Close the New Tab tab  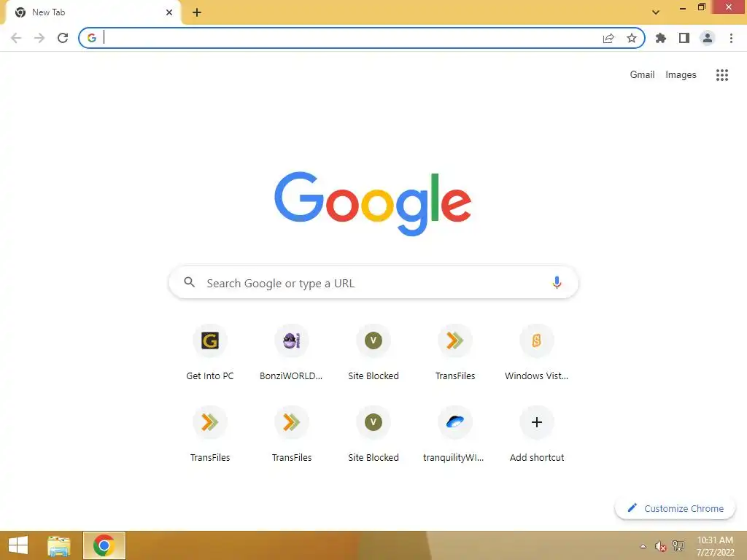169,12
